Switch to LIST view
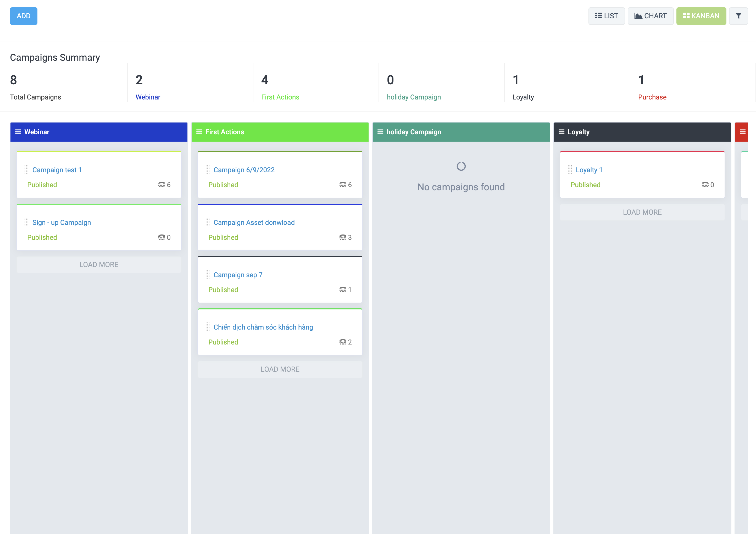756x556 pixels. tap(606, 16)
